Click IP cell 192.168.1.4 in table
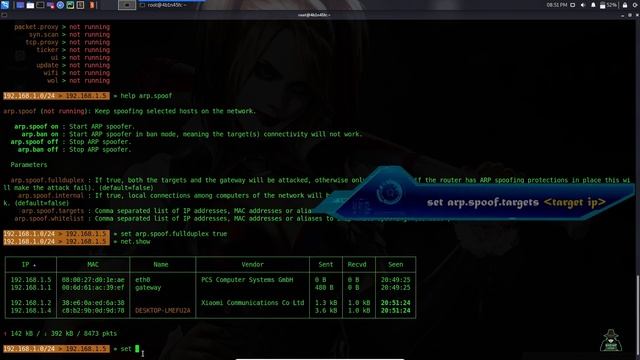This screenshot has height=360, width=640. coord(31,311)
